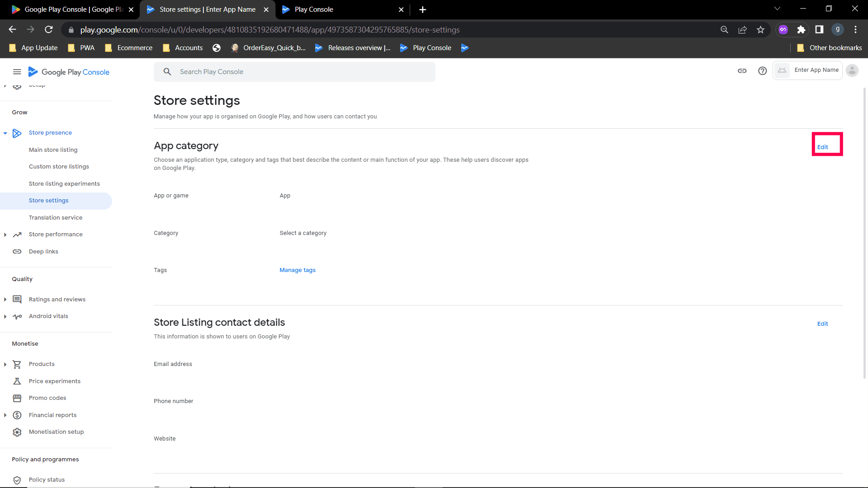Click the Deep links icon in sidebar

(17, 252)
